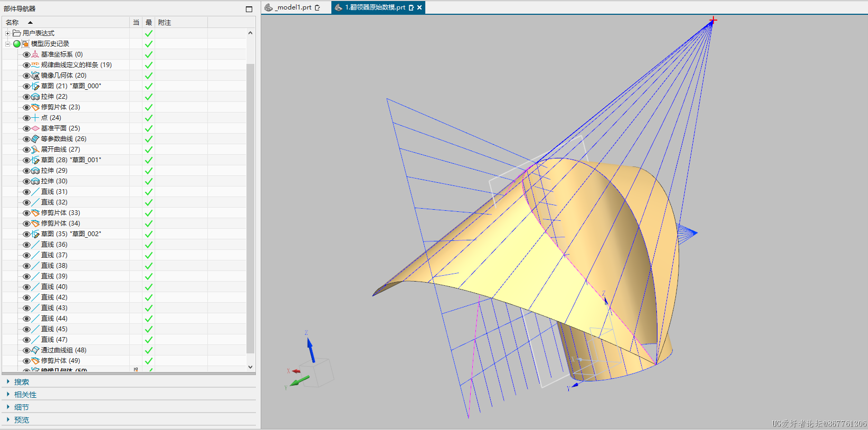Click the 名称 column header

point(66,22)
